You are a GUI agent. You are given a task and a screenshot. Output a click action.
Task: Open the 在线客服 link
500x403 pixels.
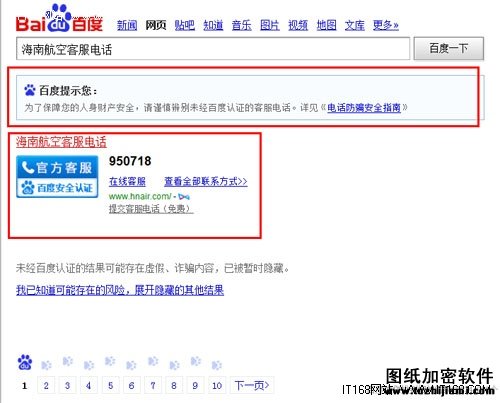tap(127, 181)
